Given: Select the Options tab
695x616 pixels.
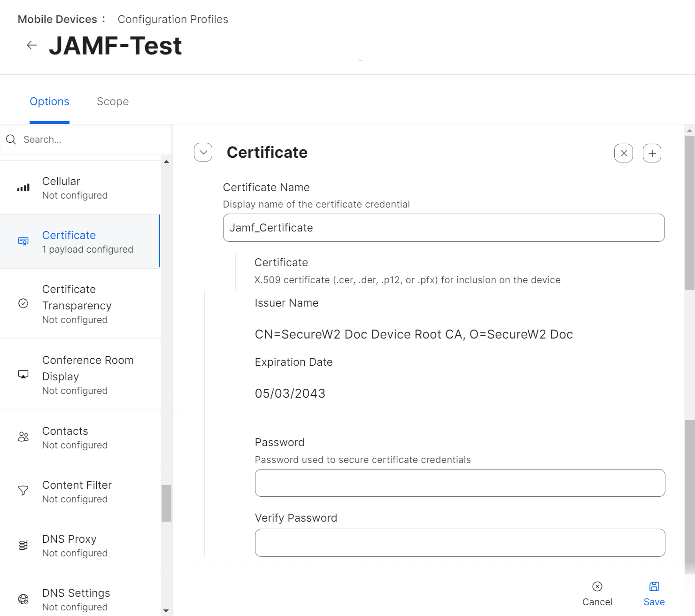Looking at the screenshot, I should [x=49, y=101].
